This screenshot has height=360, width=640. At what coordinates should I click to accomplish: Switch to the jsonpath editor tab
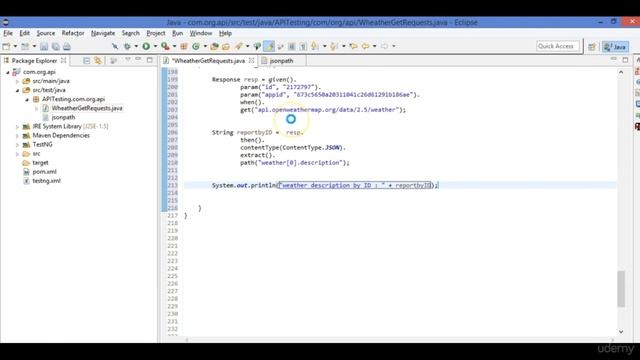[x=282, y=61]
